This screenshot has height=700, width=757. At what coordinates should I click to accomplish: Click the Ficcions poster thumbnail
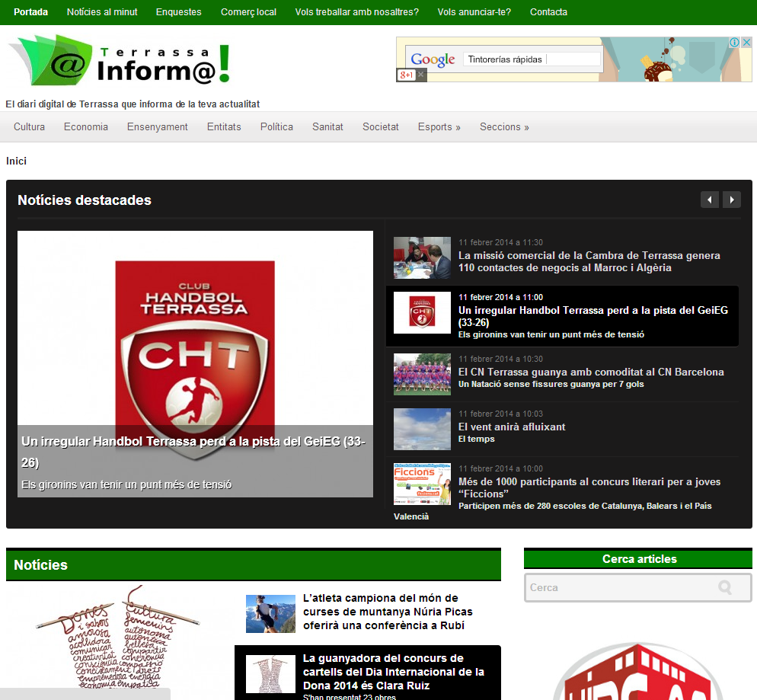pos(422,484)
